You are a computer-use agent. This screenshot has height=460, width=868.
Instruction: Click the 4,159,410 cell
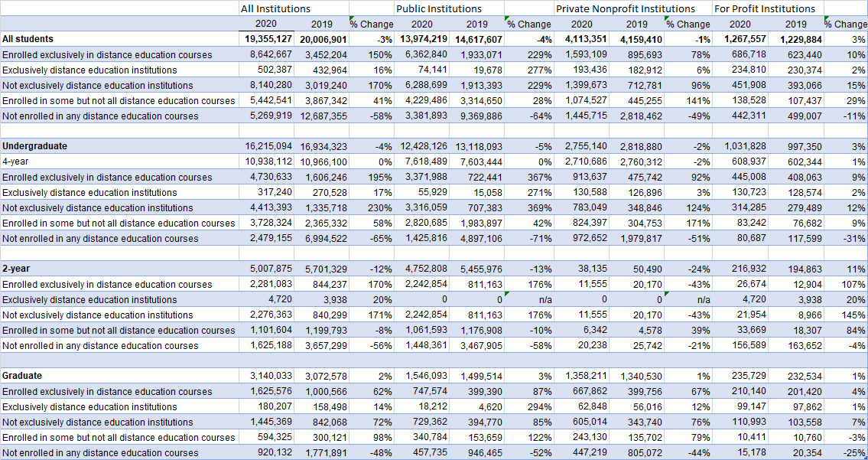coord(636,39)
